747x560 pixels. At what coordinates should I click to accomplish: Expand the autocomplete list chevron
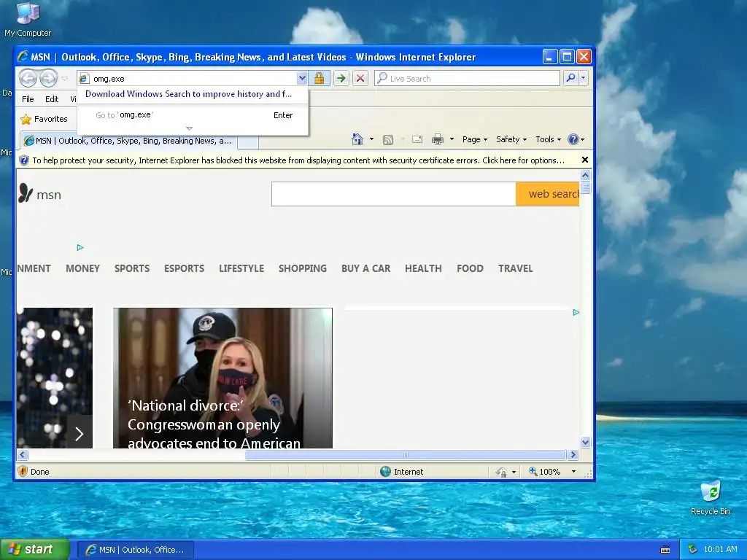[x=189, y=128]
